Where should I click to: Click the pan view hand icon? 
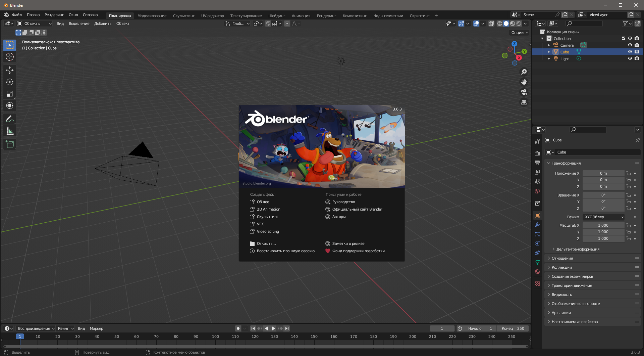pyautogui.click(x=524, y=82)
